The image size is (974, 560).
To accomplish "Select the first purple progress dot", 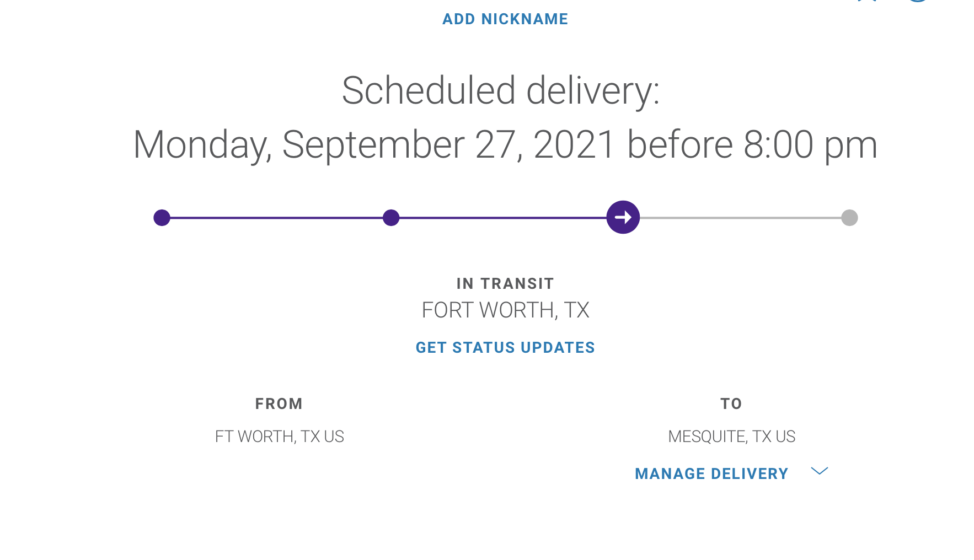I will click(162, 218).
